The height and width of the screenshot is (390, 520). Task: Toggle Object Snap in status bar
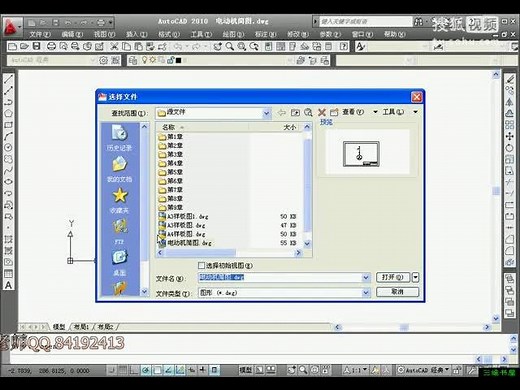click(157, 370)
